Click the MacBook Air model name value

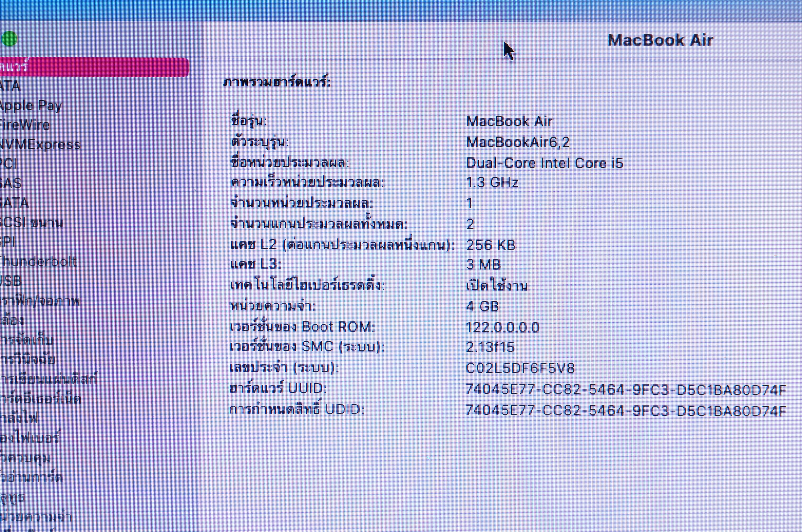[509, 121]
